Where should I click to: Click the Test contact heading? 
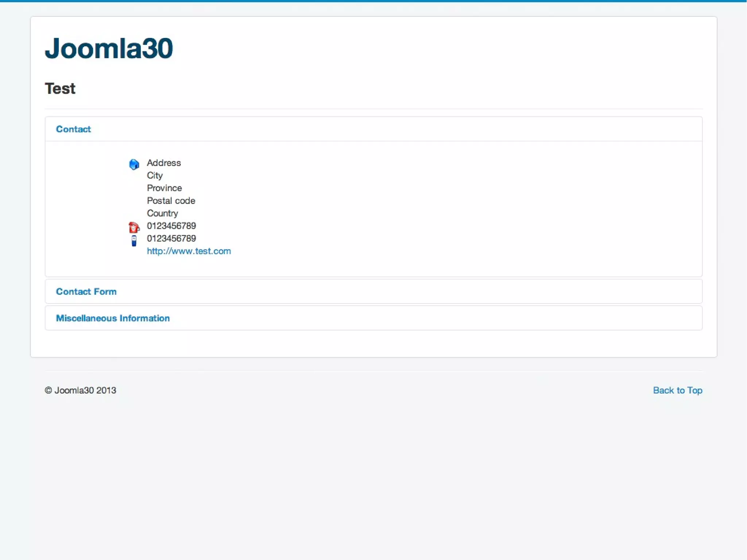click(60, 89)
